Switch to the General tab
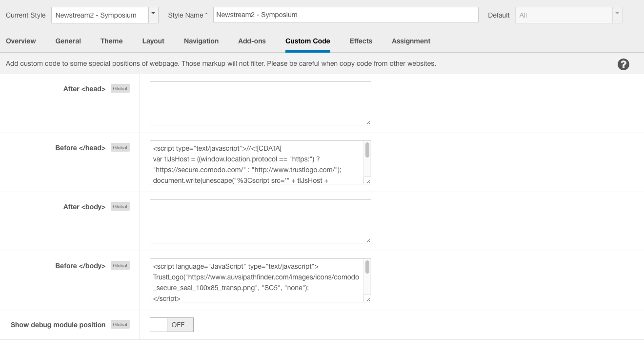The height and width of the screenshot is (355, 644). click(68, 41)
